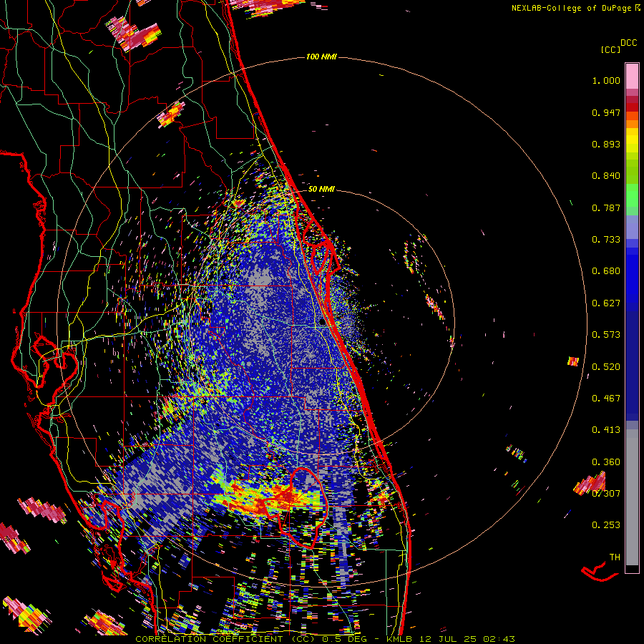Click the pink top segment of color bar

[x=632, y=77]
